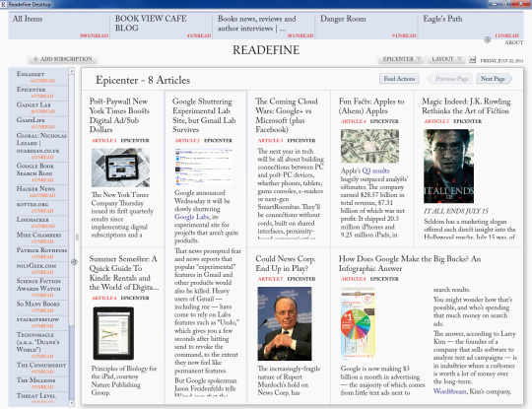Open Google Shuttering Experimental Lab article title
The image size is (532, 409).
[x=204, y=115]
